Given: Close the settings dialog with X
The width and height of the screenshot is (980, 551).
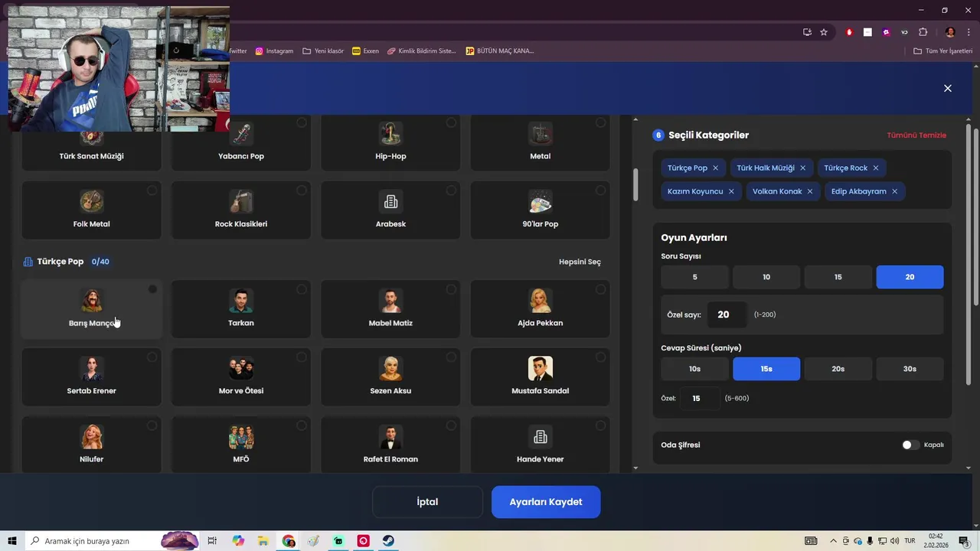Looking at the screenshot, I should (947, 88).
